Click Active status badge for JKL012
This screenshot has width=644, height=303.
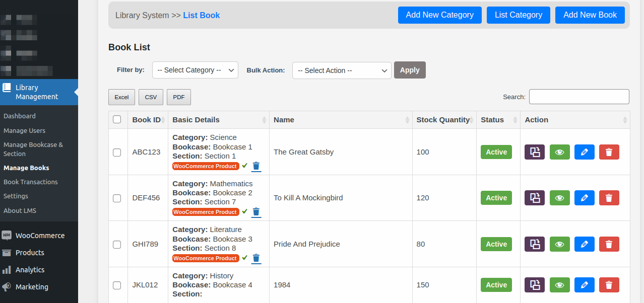tap(496, 285)
